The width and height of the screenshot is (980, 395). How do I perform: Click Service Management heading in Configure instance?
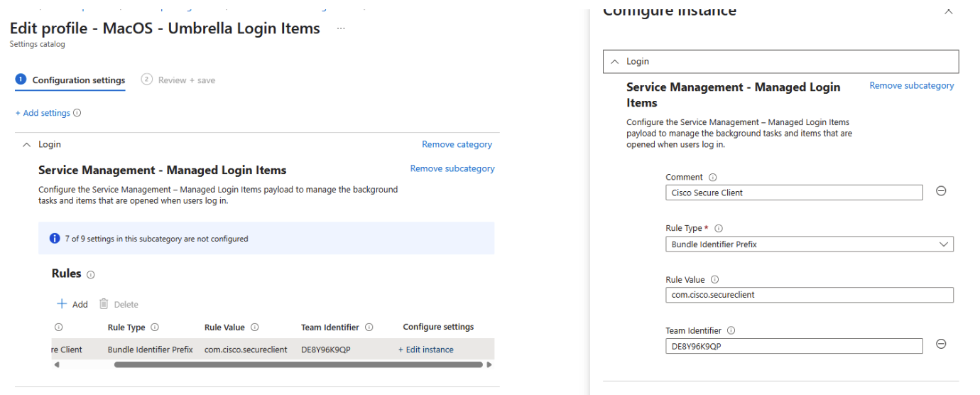point(733,94)
